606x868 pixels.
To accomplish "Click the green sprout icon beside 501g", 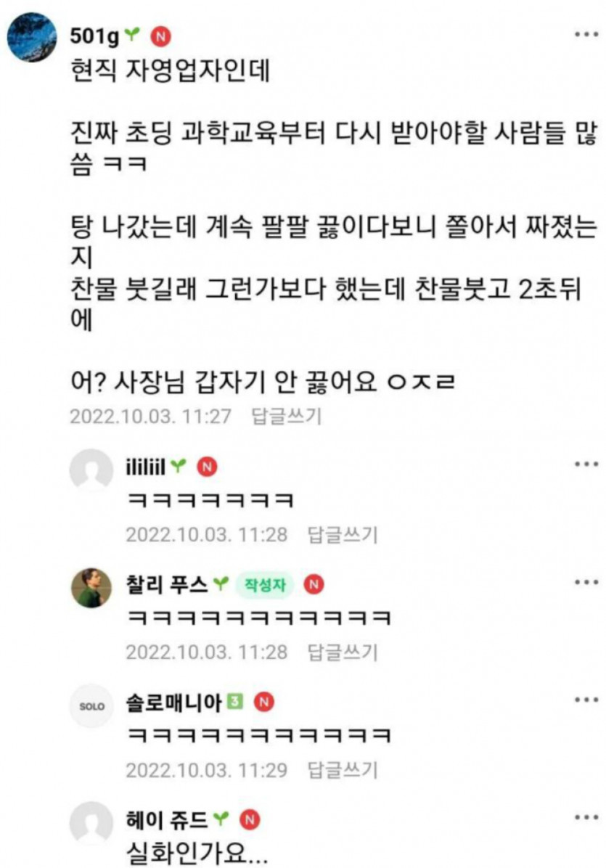I will click(x=132, y=35).
